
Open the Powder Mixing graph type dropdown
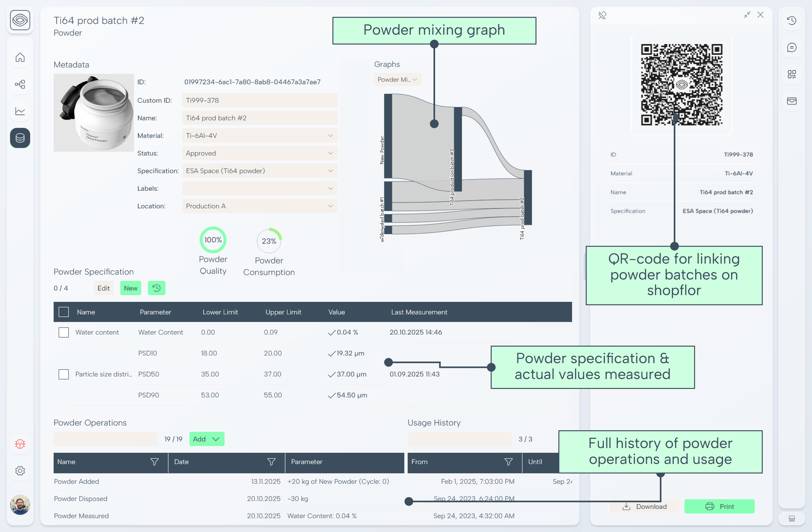(397, 79)
